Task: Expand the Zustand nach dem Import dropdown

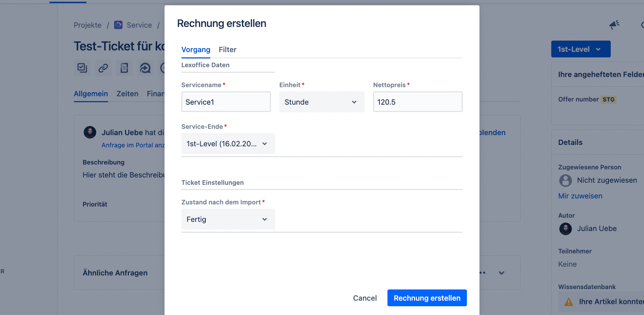Action: [228, 219]
